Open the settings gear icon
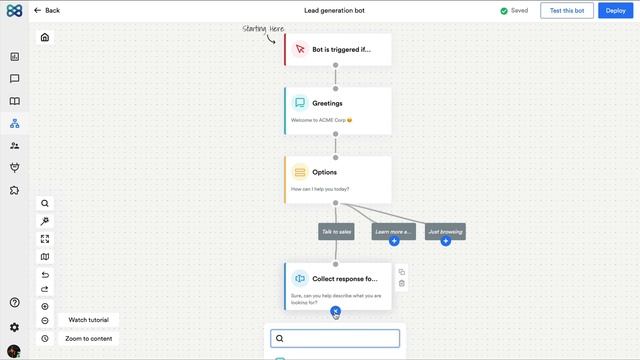640x360 pixels. pos(15,327)
